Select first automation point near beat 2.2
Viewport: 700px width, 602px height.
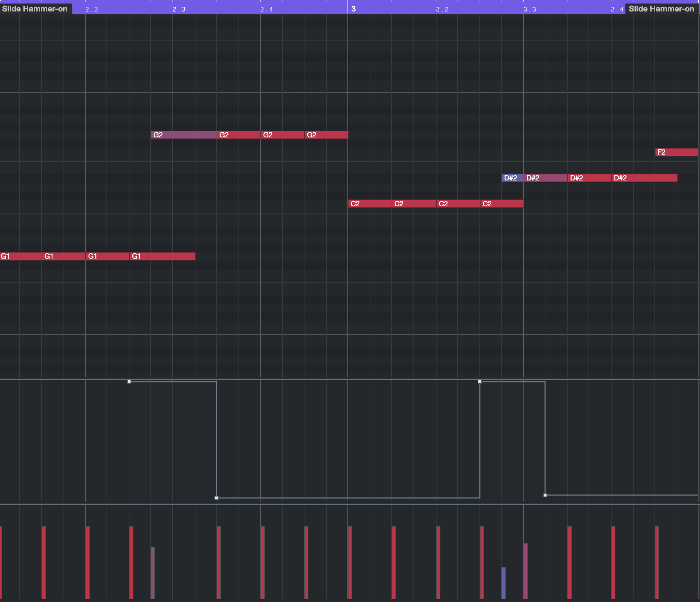[x=129, y=382]
